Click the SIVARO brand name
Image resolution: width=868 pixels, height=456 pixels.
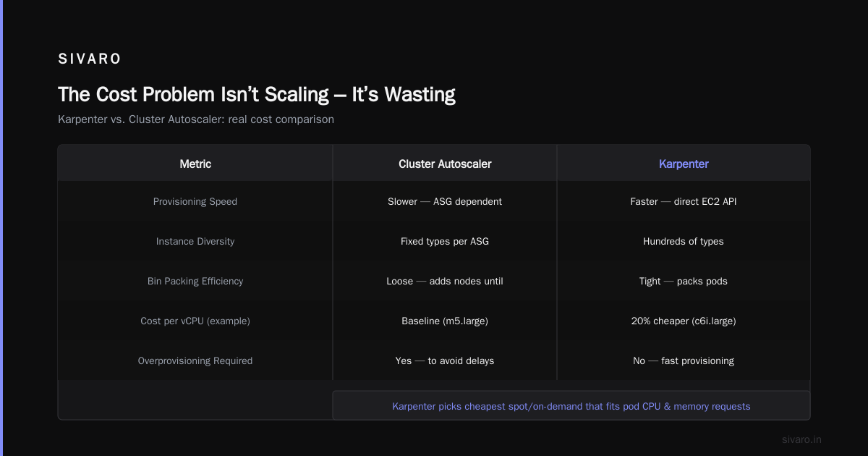(x=90, y=59)
